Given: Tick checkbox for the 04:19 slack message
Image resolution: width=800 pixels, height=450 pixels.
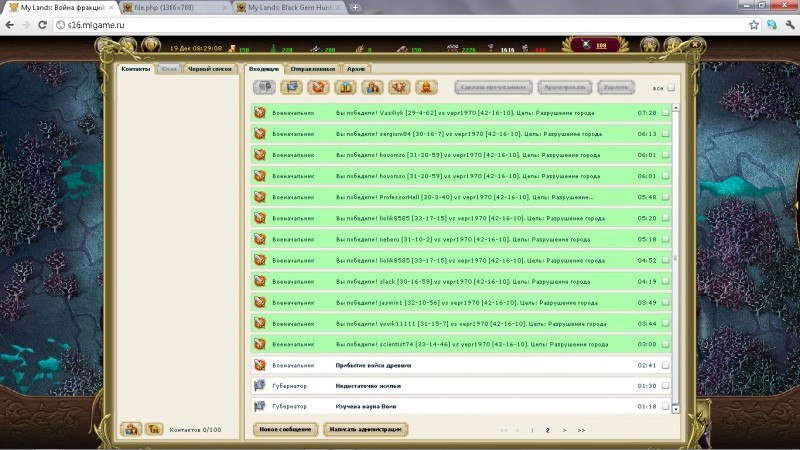Looking at the screenshot, I should click(x=665, y=281).
